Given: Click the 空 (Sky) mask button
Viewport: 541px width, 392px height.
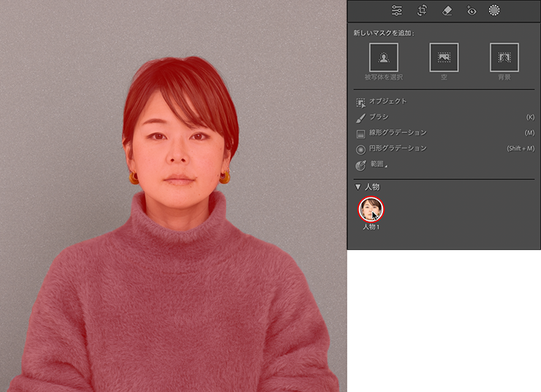Looking at the screenshot, I should click(x=444, y=57).
